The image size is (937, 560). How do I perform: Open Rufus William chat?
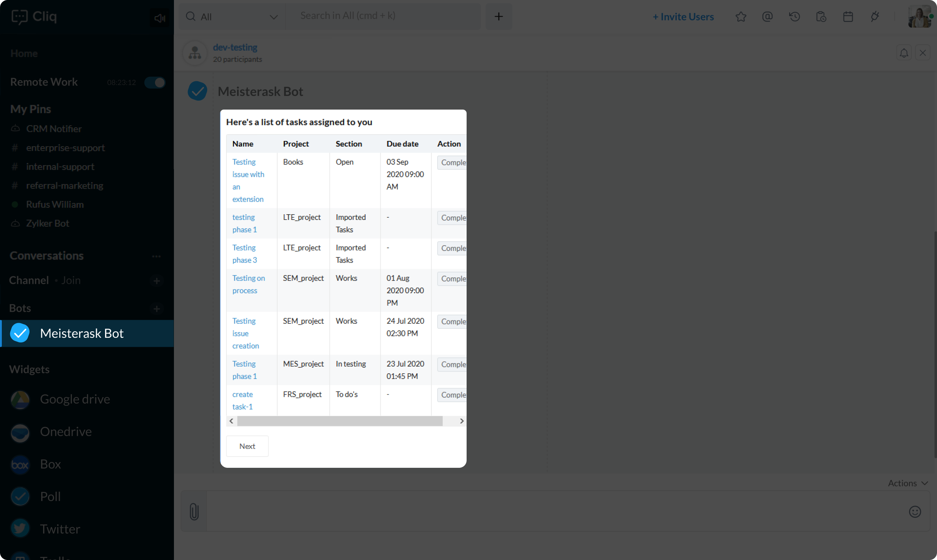point(55,204)
